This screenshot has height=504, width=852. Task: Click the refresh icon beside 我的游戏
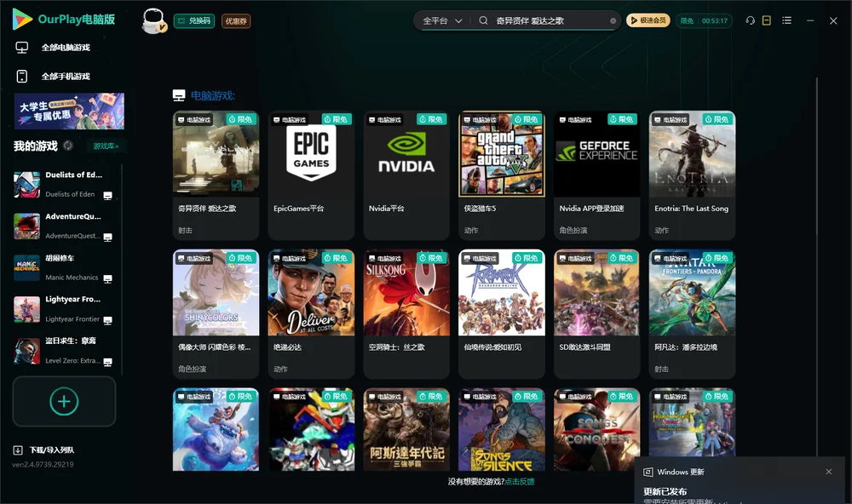pyautogui.click(x=68, y=146)
